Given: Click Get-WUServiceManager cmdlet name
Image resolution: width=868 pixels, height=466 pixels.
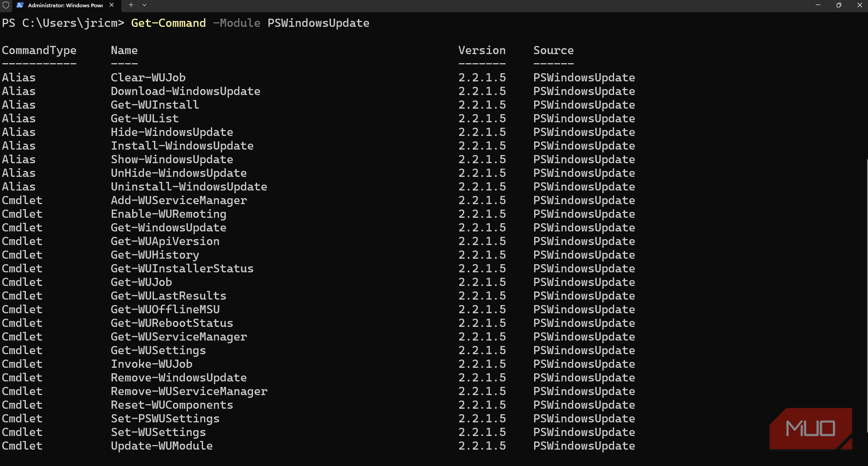Looking at the screenshot, I should [179, 337].
